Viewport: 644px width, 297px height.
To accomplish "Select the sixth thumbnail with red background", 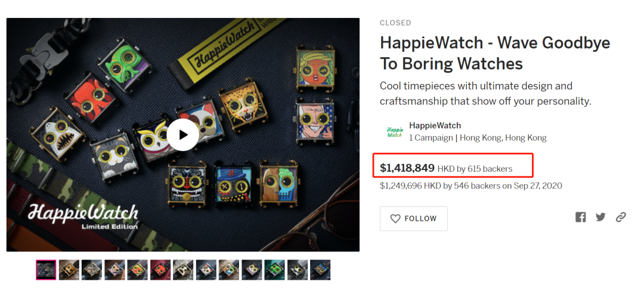I will point(160,270).
